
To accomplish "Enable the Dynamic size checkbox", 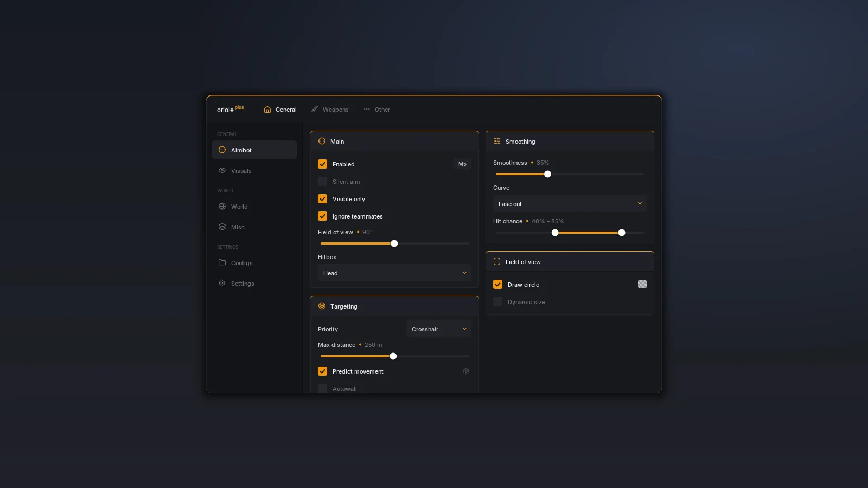I will coord(497,301).
